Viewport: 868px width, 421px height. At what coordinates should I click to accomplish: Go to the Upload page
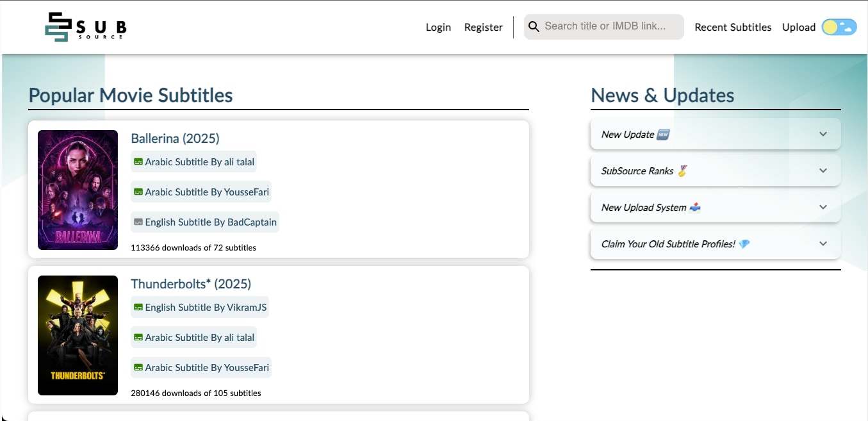(x=799, y=27)
